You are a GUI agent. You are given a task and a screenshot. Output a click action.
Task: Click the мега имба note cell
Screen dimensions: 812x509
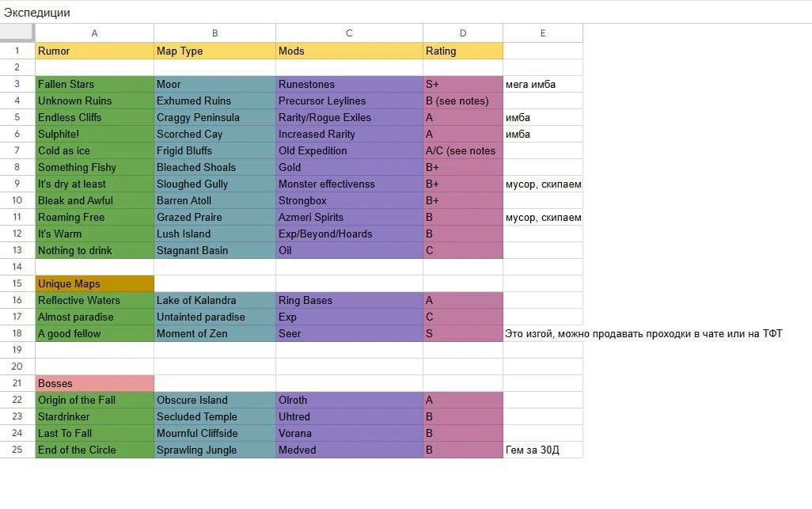(543, 84)
